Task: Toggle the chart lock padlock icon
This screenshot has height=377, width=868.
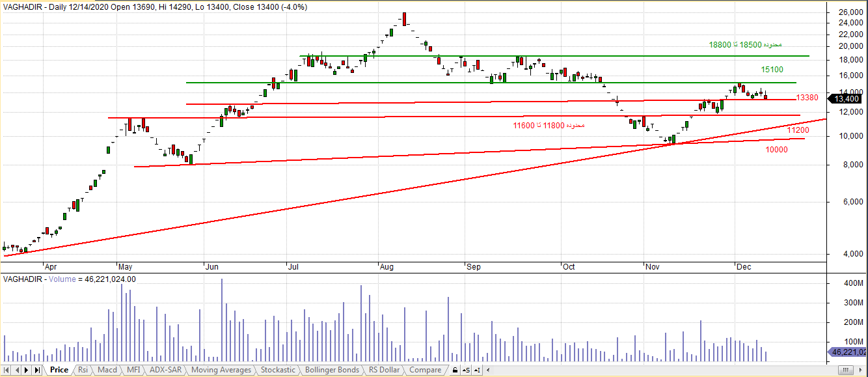Action: (x=455, y=370)
